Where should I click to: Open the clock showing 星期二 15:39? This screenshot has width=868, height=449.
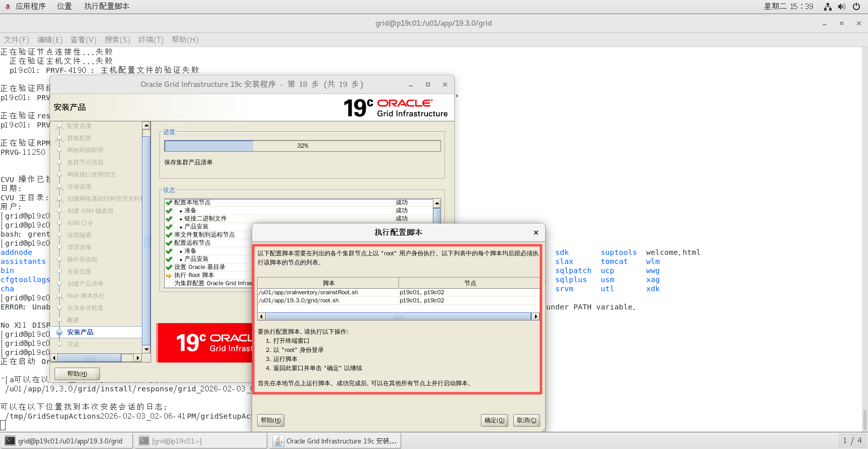[789, 7]
